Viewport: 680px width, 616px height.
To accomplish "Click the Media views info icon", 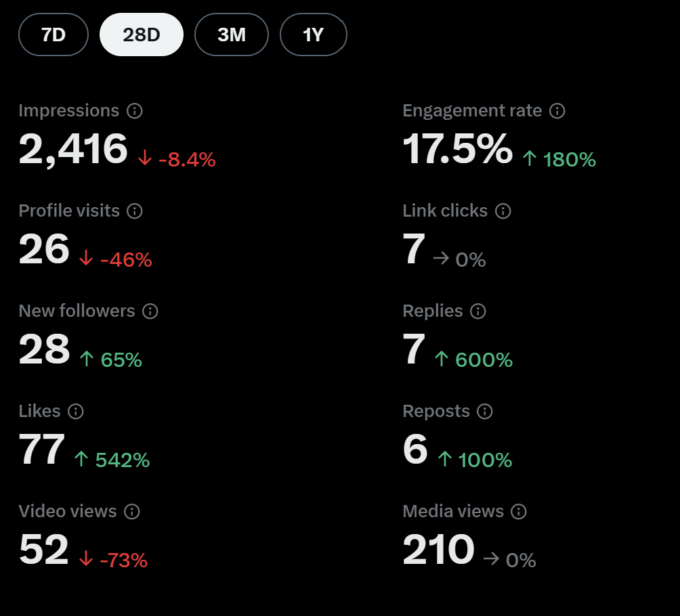I will (x=519, y=512).
